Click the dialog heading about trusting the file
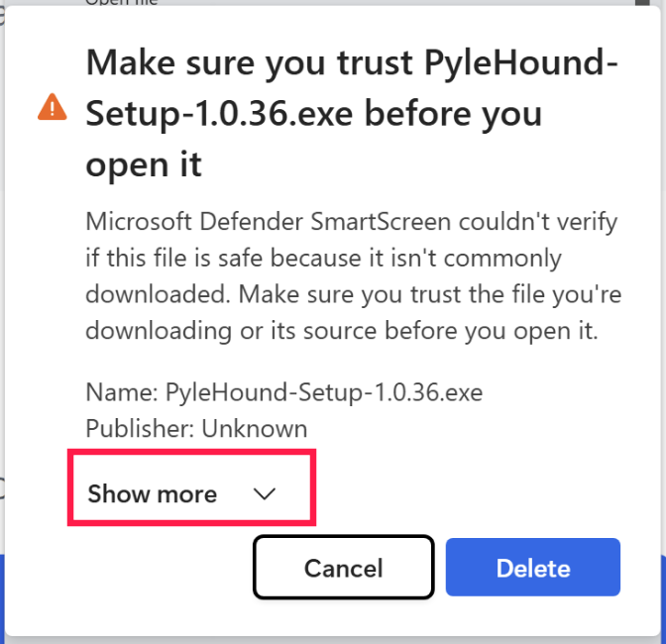Viewport: 666px width, 644px height. click(352, 113)
